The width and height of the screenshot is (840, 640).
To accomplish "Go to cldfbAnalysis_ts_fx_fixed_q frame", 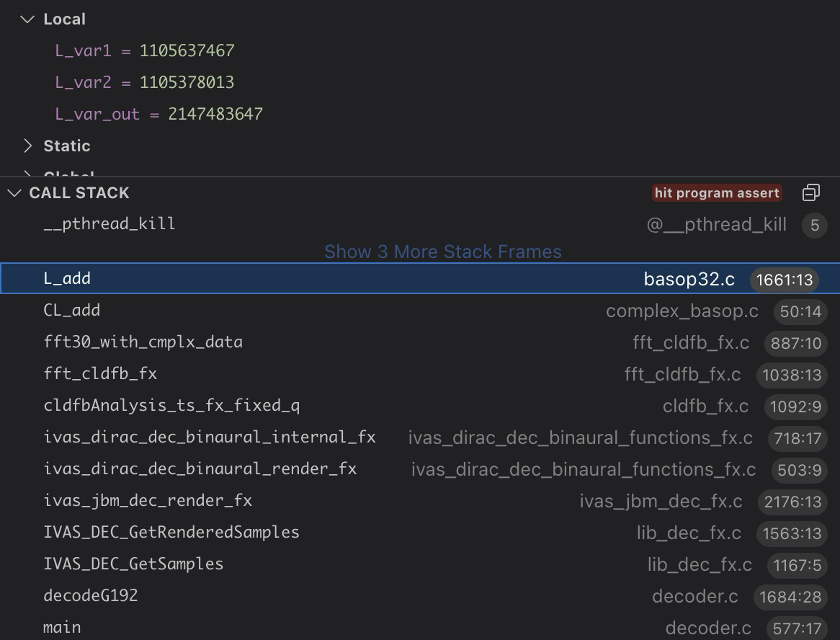I will point(171,406).
